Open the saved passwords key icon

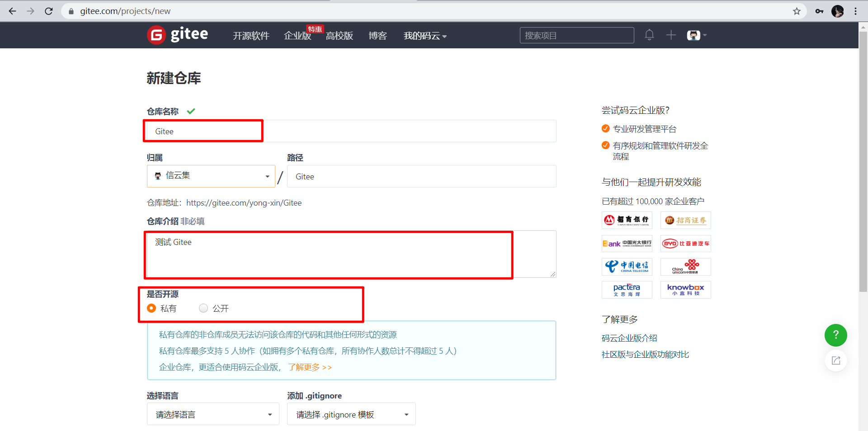(x=819, y=11)
